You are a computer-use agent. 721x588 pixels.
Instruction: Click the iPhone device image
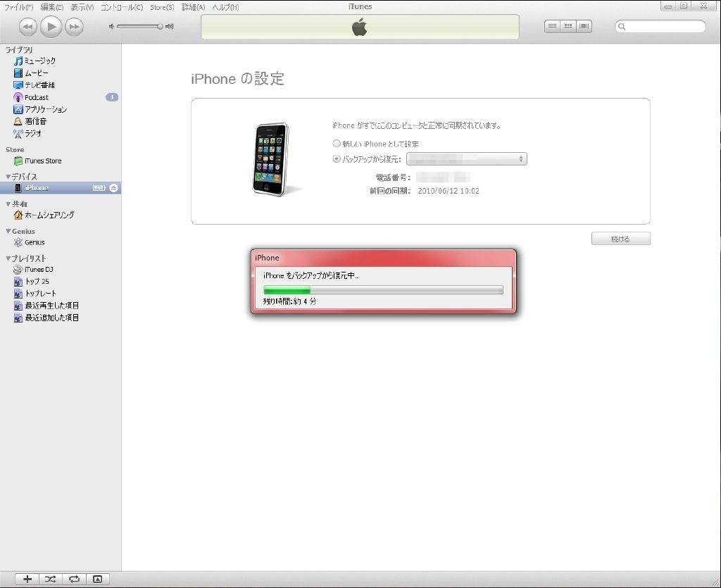(x=272, y=159)
